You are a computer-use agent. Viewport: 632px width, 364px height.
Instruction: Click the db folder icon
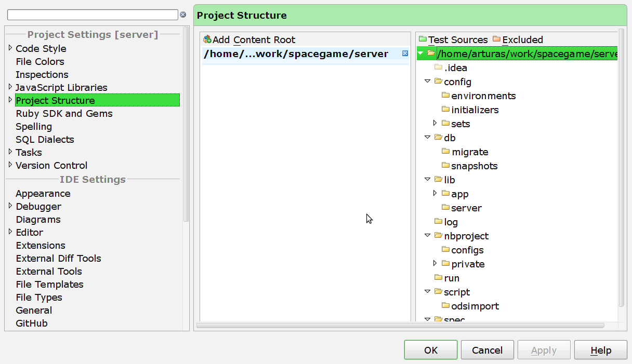point(438,138)
